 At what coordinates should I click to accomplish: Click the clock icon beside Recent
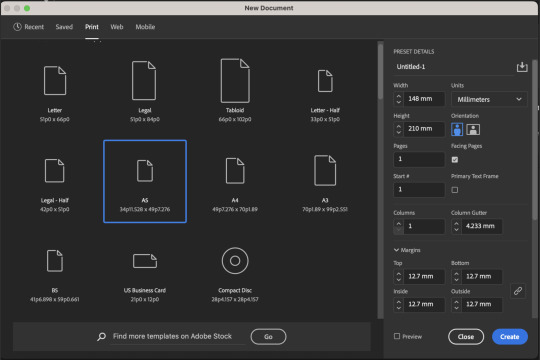[x=17, y=27]
